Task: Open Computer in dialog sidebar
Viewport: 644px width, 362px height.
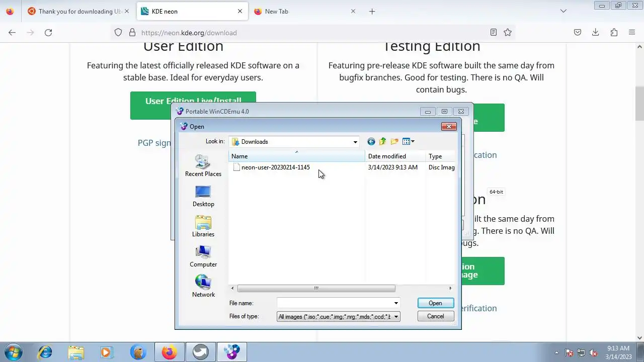Action: point(203,256)
